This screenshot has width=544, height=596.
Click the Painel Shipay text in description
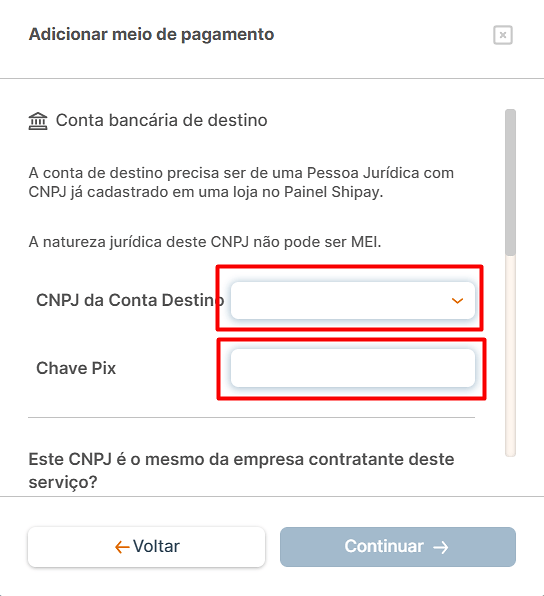pyautogui.click(x=333, y=192)
